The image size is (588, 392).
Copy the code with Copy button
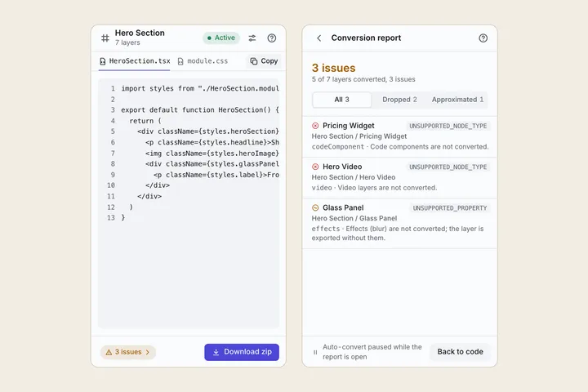(264, 61)
